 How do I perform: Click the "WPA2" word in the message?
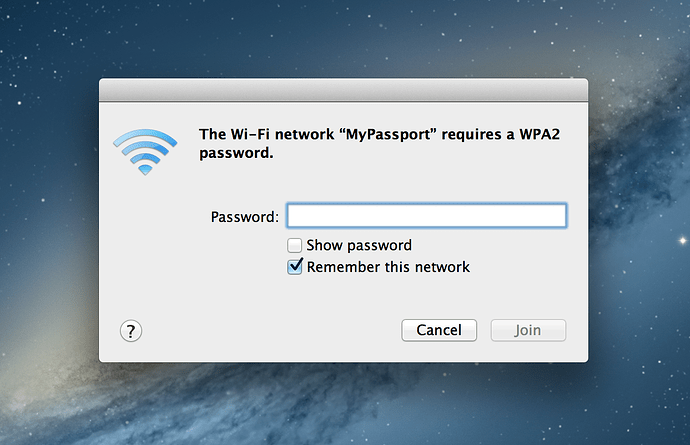pos(540,134)
